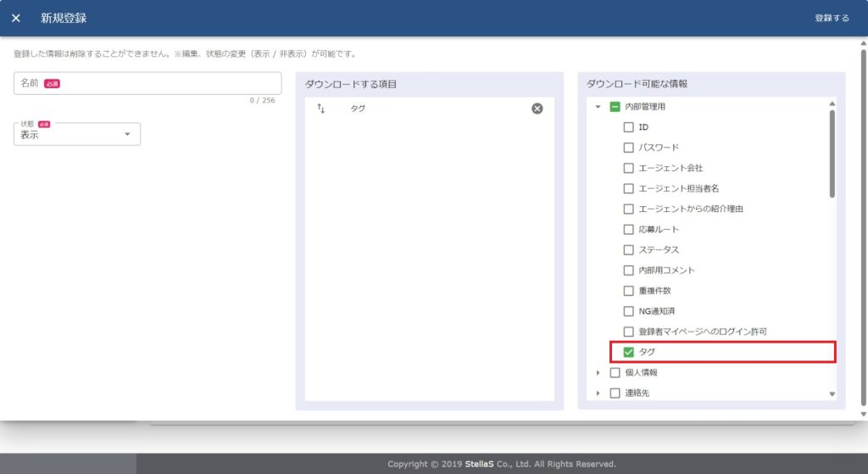
Task: Select the エージェント会社 checkbox
Action: 629,168
